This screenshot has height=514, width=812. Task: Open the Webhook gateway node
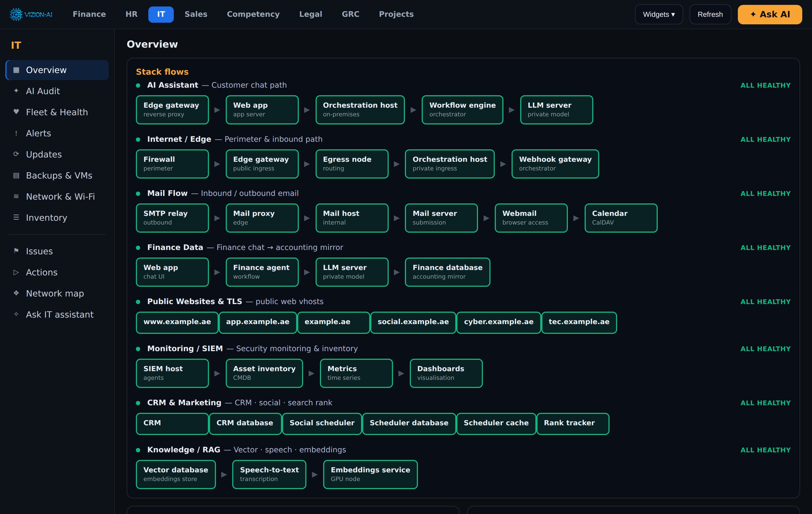555,164
